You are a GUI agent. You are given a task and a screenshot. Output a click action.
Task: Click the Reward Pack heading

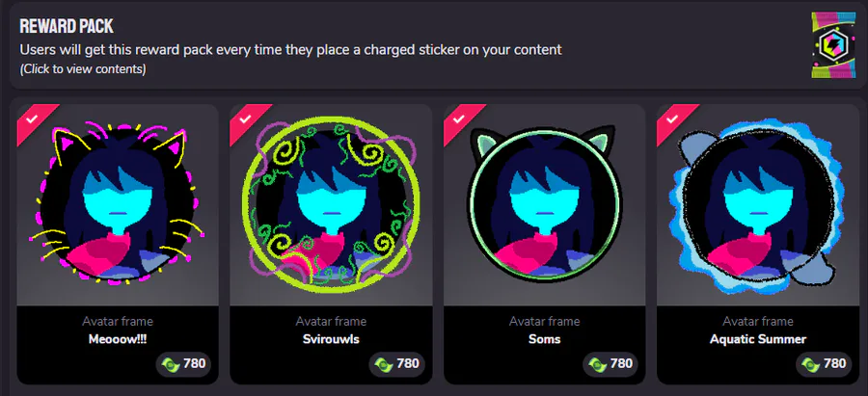[67, 26]
